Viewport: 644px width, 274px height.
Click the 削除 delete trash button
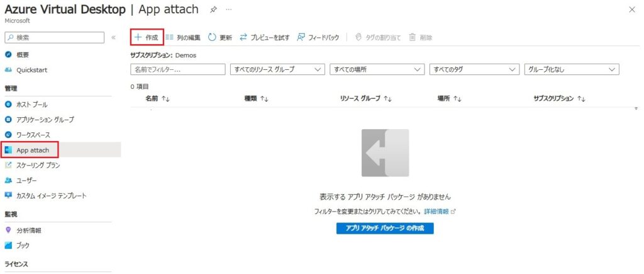421,37
